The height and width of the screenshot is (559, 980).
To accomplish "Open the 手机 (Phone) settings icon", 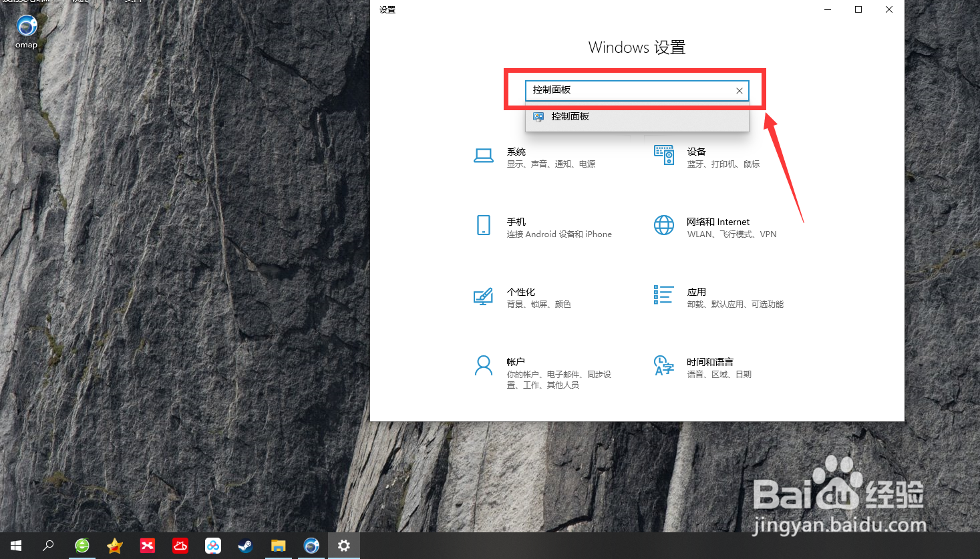I will [484, 225].
